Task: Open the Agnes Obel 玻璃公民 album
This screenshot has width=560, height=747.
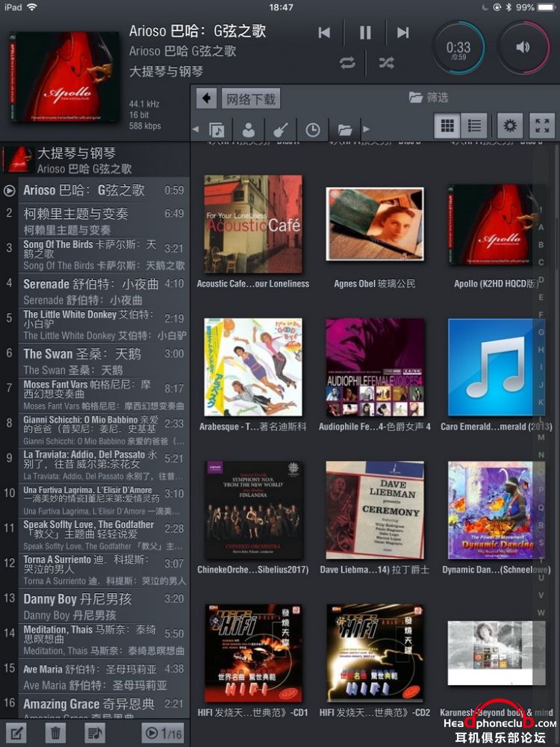Action: [375, 224]
